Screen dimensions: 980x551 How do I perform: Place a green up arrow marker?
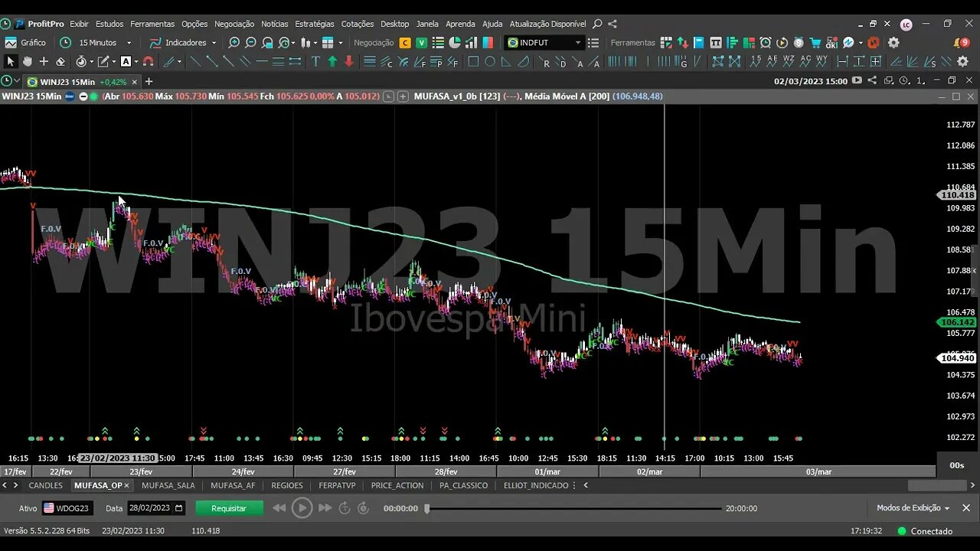332,61
